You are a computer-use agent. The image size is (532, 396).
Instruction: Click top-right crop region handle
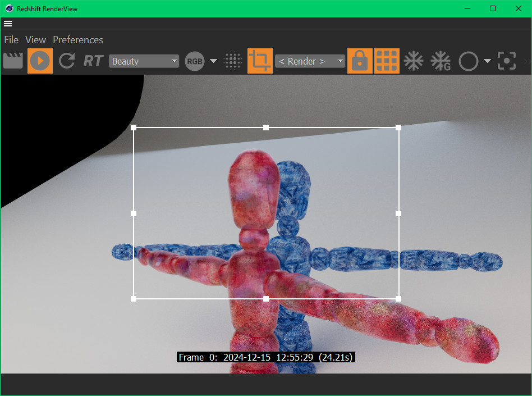pyautogui.click(x=398, y=128)
